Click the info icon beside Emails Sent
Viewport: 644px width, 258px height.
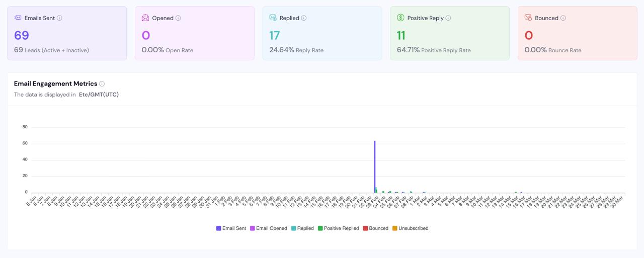(x=59, y=18)
